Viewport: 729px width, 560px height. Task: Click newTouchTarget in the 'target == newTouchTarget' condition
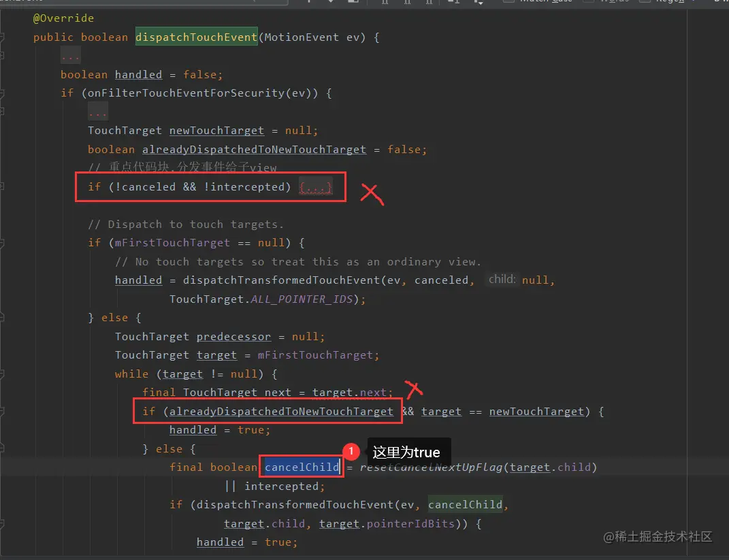[536, 412]
